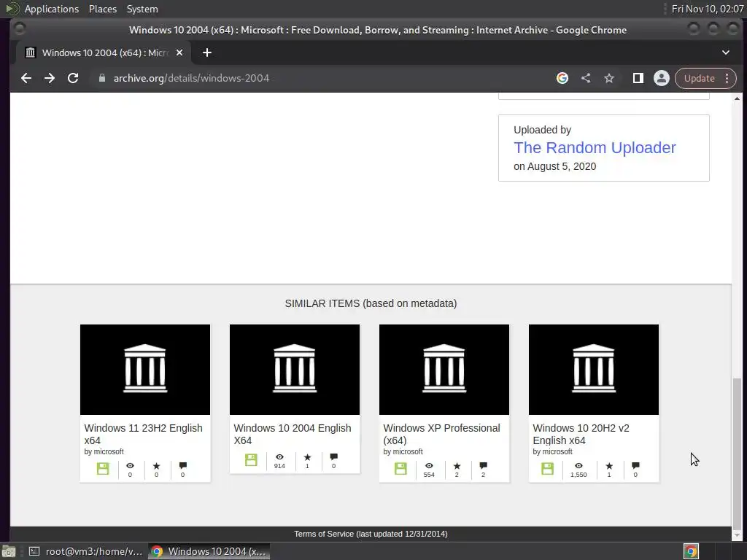The image size is (747, 560).
Task: Close the Windows 10 2004 tab
Action: 179,52
